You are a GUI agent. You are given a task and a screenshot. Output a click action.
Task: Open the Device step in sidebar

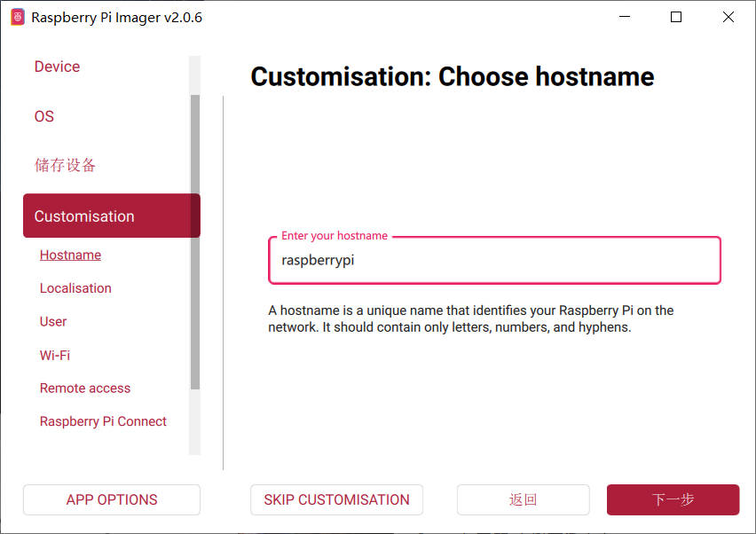tap(57, 67)
